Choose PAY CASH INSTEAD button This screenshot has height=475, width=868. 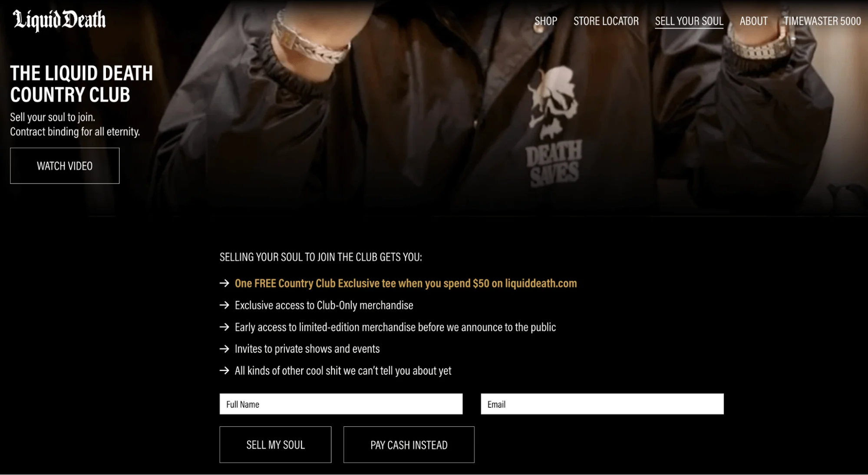(409, 445)
